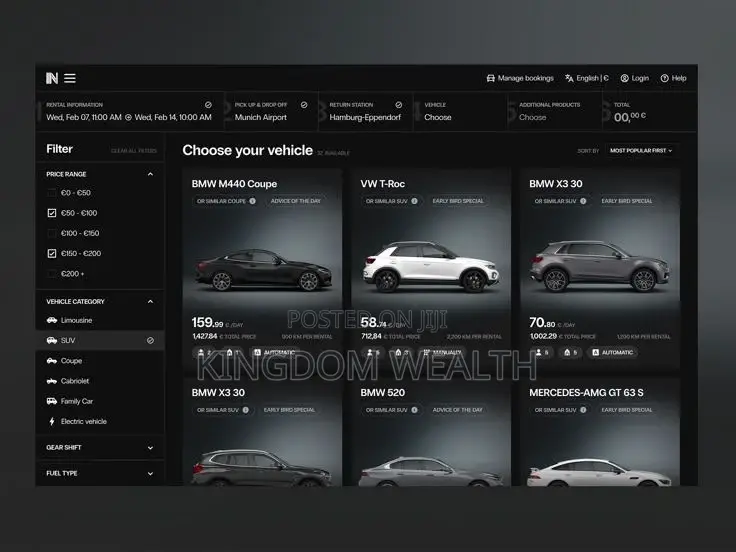
Task: Click the IN brand logo
Action: point(52,78)
